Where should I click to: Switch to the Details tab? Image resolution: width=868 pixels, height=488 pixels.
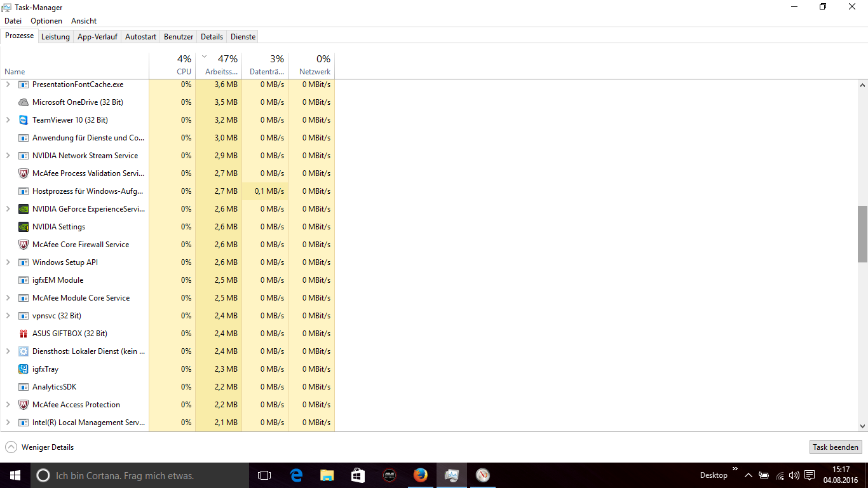(212, 37)
